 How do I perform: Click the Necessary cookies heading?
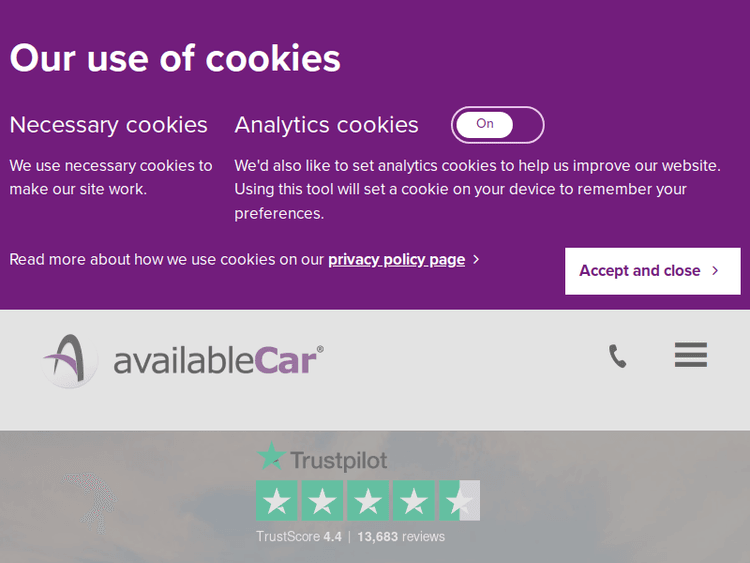pos(108,125)
